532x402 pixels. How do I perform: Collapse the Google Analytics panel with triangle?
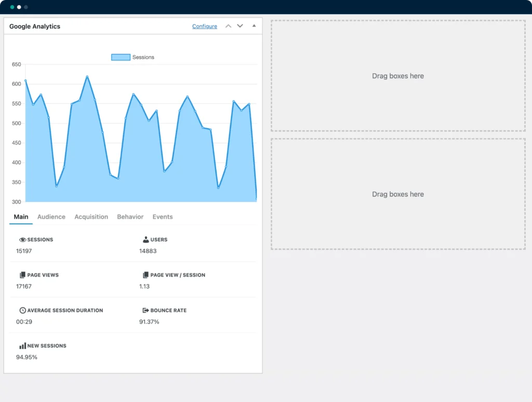(254, 26)
